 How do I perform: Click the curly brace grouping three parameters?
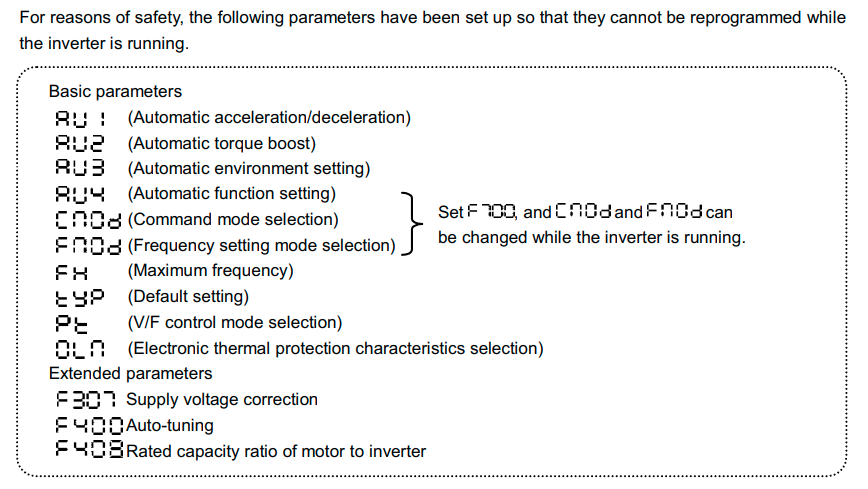(409, 219)
